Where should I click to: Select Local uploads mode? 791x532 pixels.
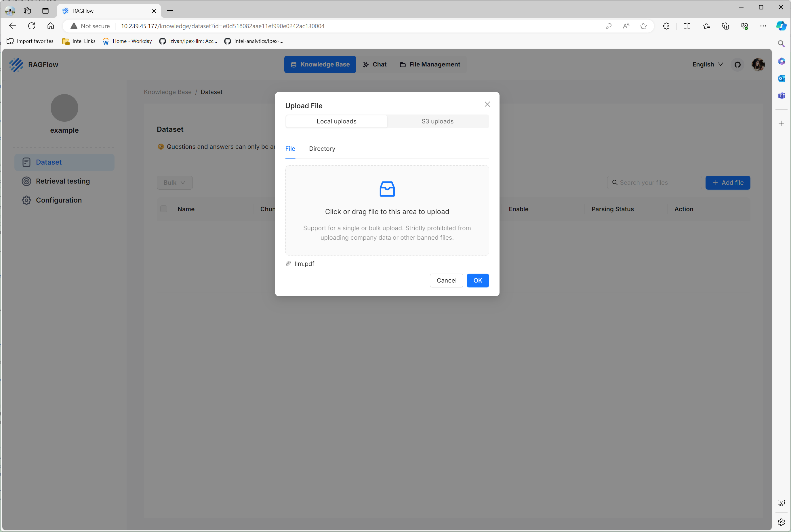pos(336,121)
